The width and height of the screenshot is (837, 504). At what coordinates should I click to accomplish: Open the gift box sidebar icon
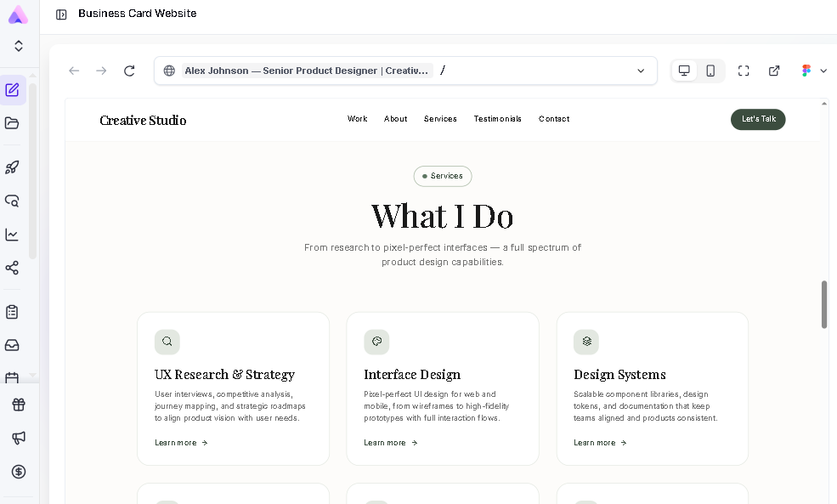(19, 405)
